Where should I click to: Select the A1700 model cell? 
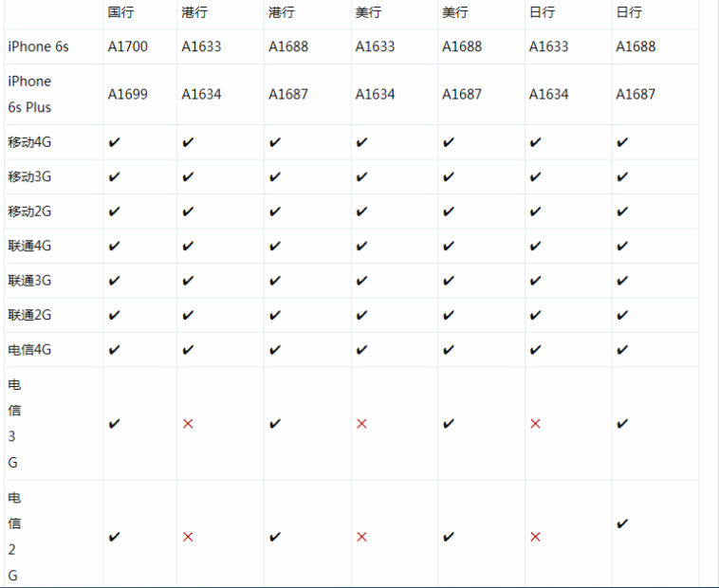tap(128, 46)
